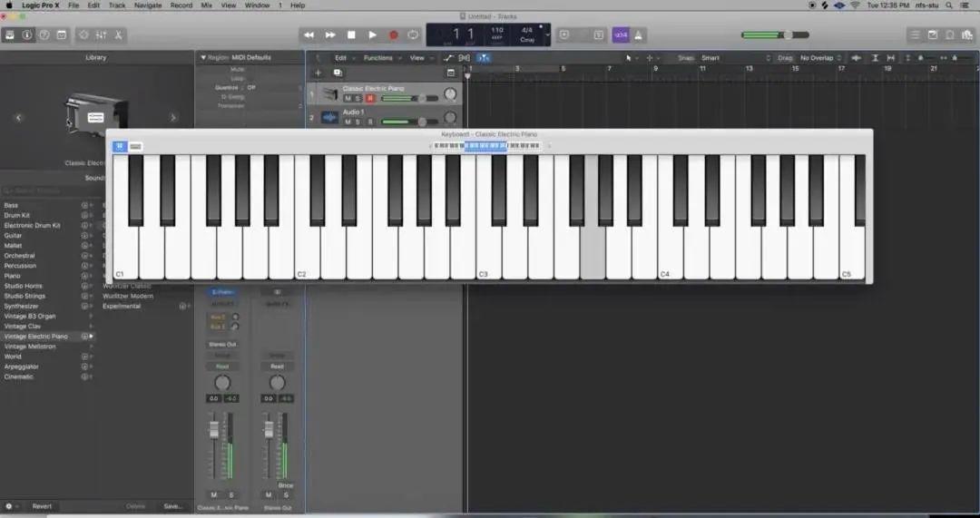Open Smart Controls dial button
Viewport: 980px width, 518px height.
click(83, 35)
